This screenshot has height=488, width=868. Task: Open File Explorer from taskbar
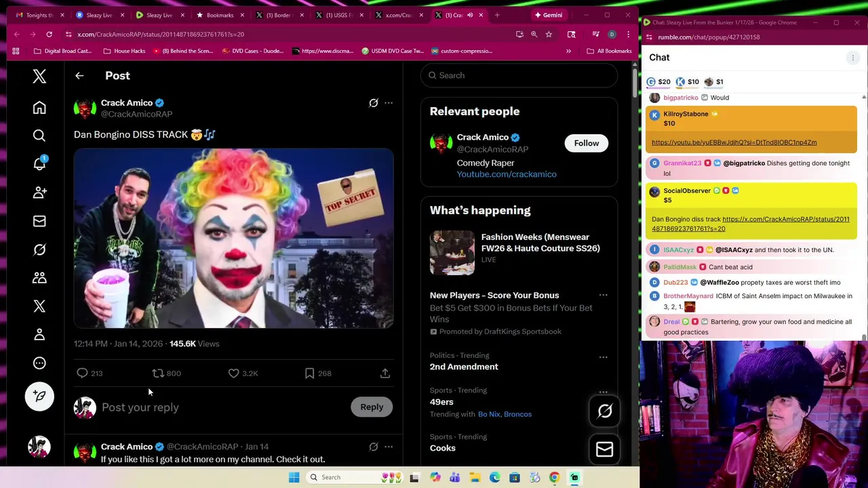[x=475, y=477]
